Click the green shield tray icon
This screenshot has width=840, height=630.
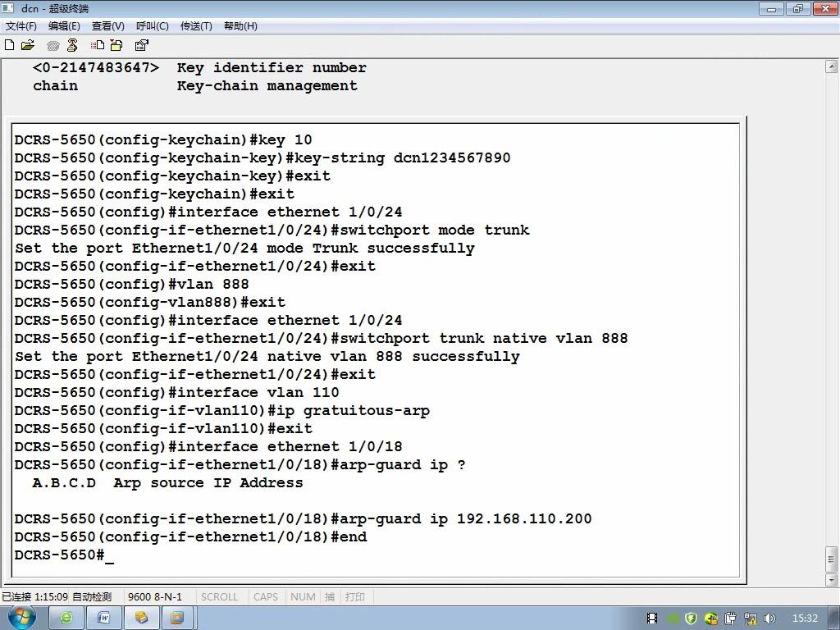[691, 619]
